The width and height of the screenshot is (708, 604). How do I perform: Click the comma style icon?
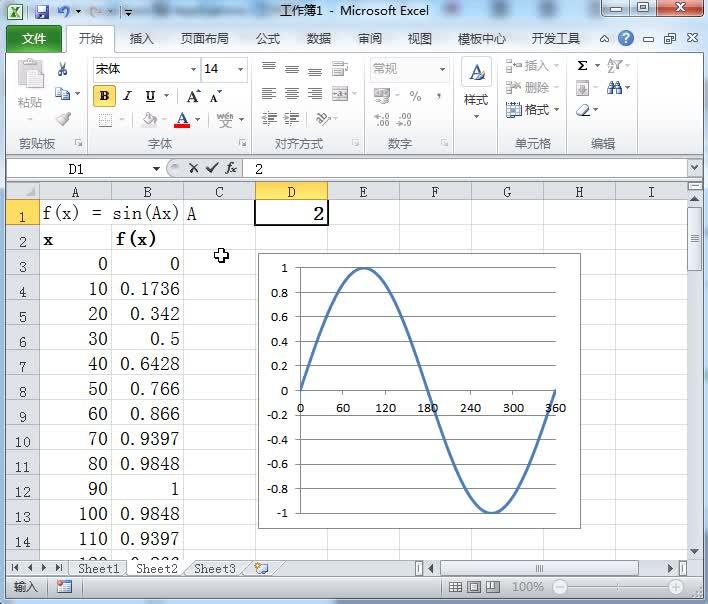[438, 96]
